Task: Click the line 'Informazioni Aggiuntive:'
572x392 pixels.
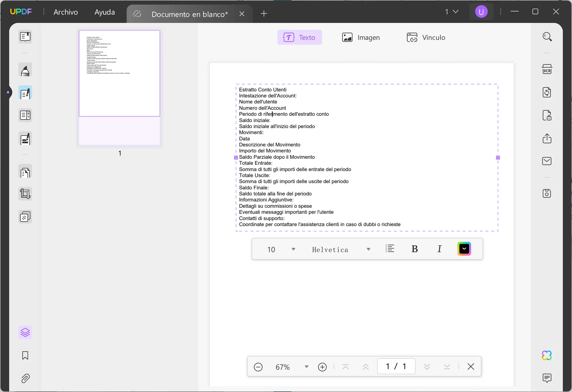Action: (x=266, y=200)
